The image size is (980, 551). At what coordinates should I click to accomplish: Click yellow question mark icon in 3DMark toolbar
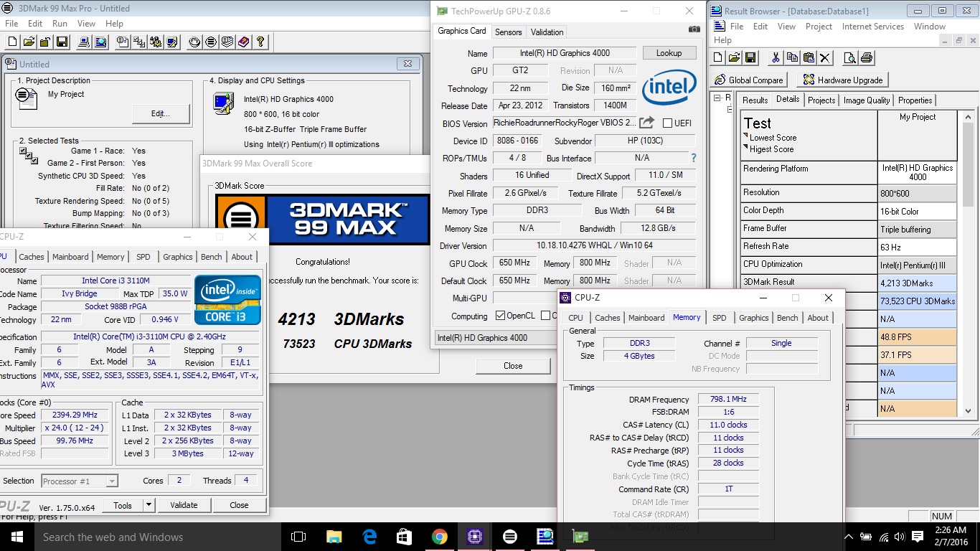(x=261, y=42)
